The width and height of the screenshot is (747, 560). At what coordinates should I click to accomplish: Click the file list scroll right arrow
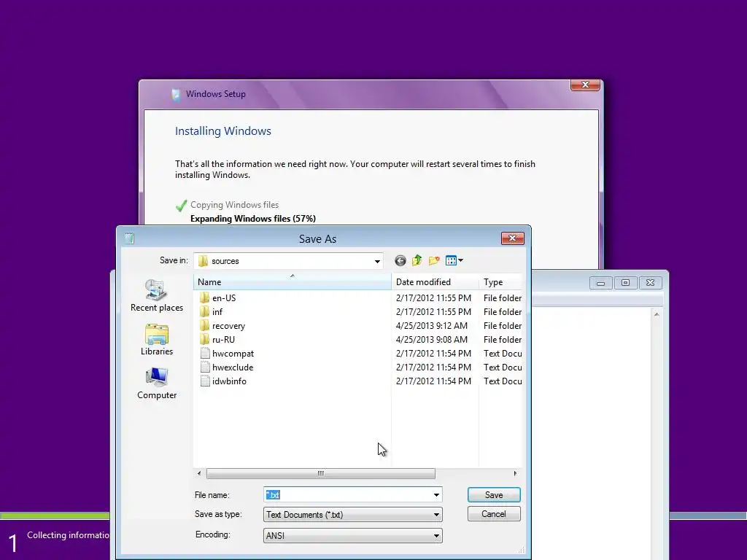tap(515, 473)
